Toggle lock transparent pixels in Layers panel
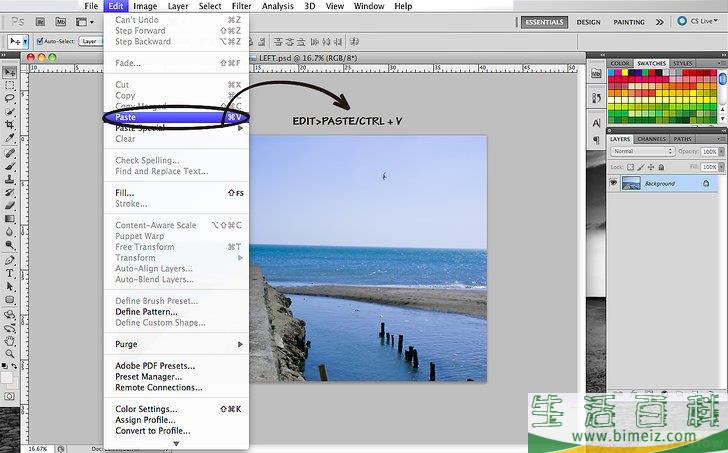Image resolution: width=728 pixels, height=453 pixels. pos(630,166)
